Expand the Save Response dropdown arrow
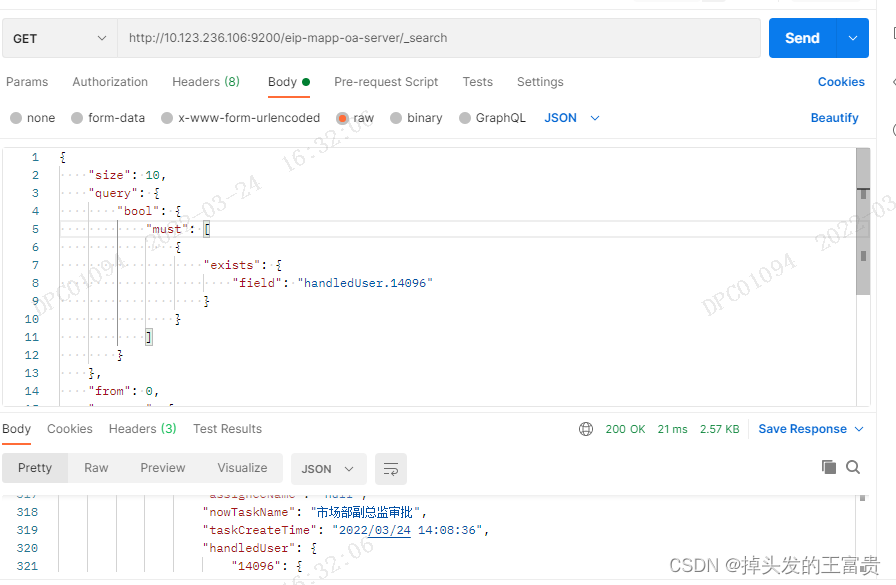 click(x=859, y=429)
